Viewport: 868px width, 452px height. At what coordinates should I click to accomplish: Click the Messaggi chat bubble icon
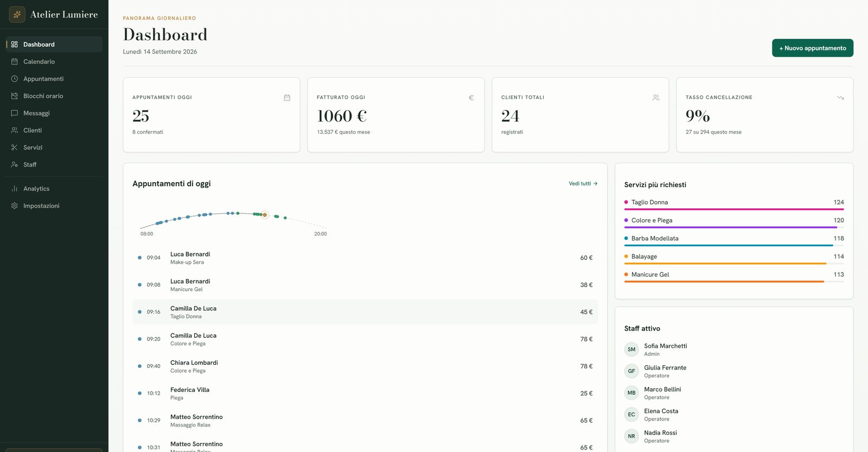click(x=15, y=113)
